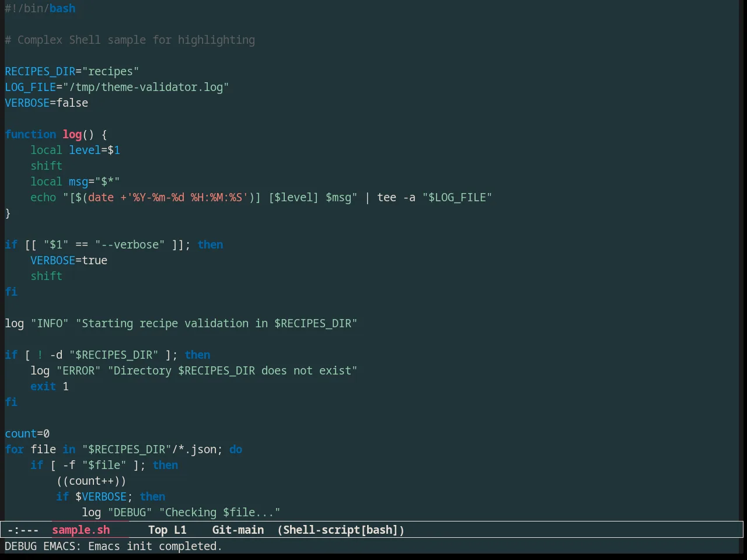This screenshot has width=747, height=560.
Task: Click the count=0 line
Action: pos(27,433)
